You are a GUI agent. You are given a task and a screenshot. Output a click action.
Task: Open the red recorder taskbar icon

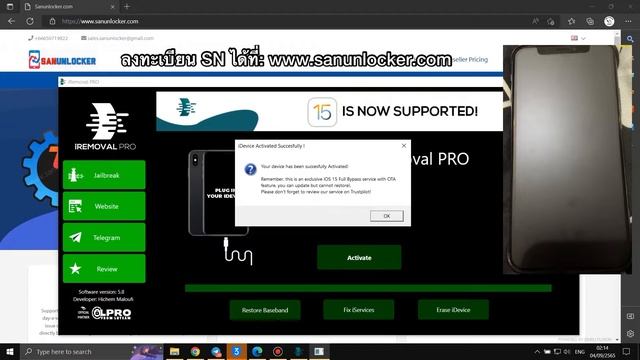click(x=278, y=351)
